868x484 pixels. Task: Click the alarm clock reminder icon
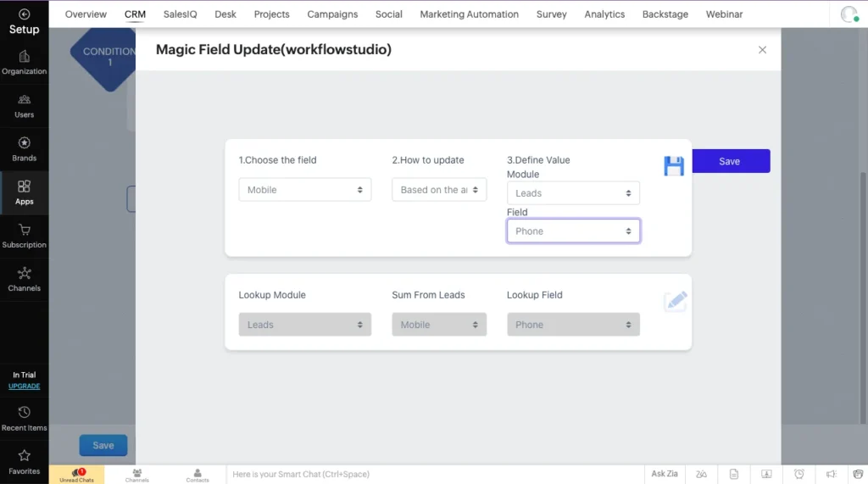pos(798,474)
